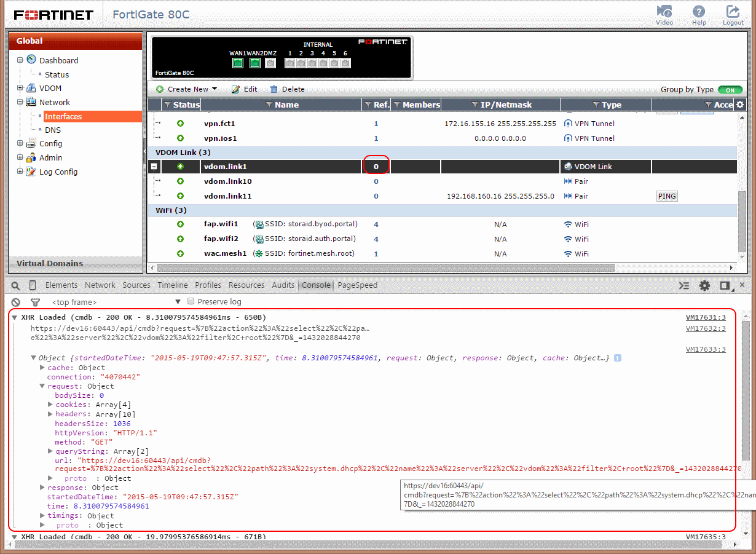Open the PageSpeed tab
This screenshot has height=554, width=756.
[x=358, y=285]
